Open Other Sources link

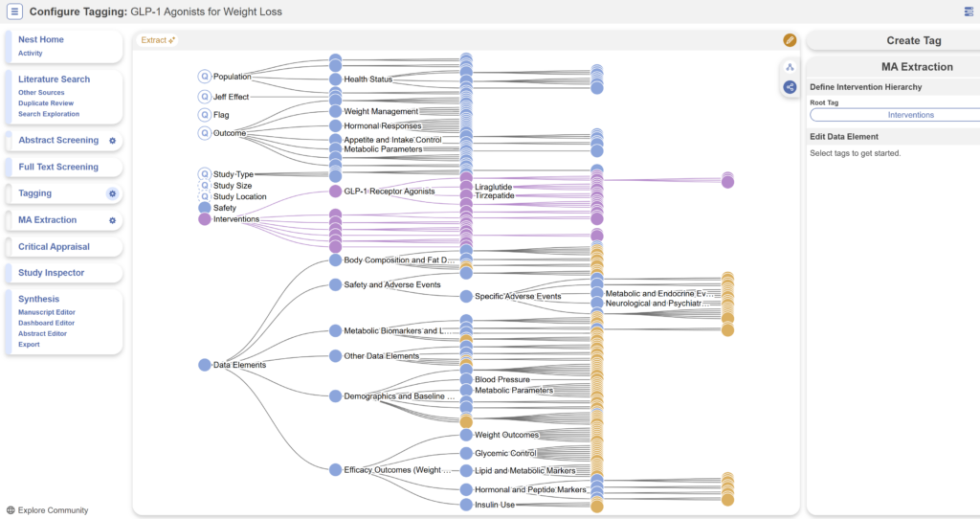click(41, 93)
